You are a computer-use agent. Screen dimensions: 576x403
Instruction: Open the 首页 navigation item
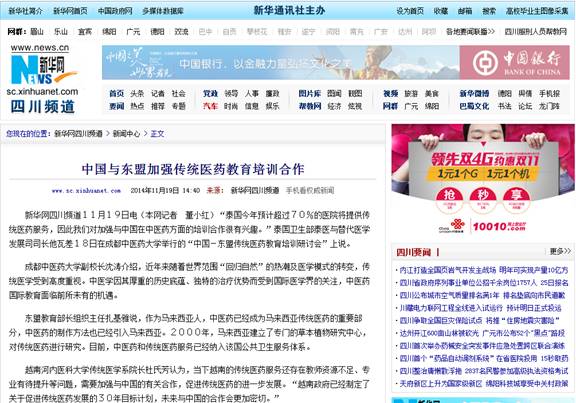click(116, 94)
